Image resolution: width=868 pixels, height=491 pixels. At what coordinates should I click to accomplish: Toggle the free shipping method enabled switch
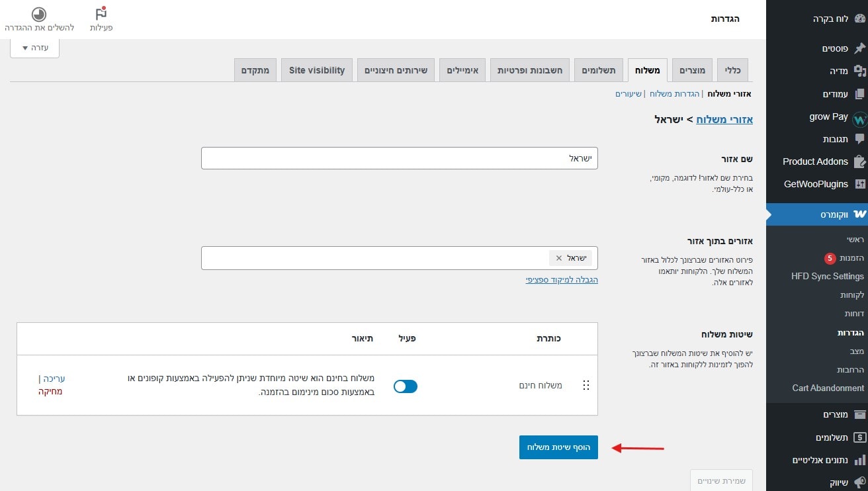click(406, 386)
